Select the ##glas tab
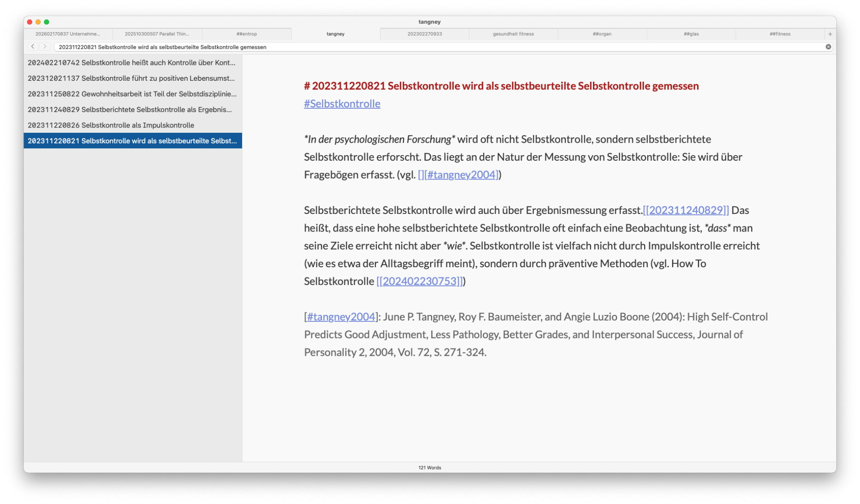This screenshot has height=504, width=860. tap(691, 34)
